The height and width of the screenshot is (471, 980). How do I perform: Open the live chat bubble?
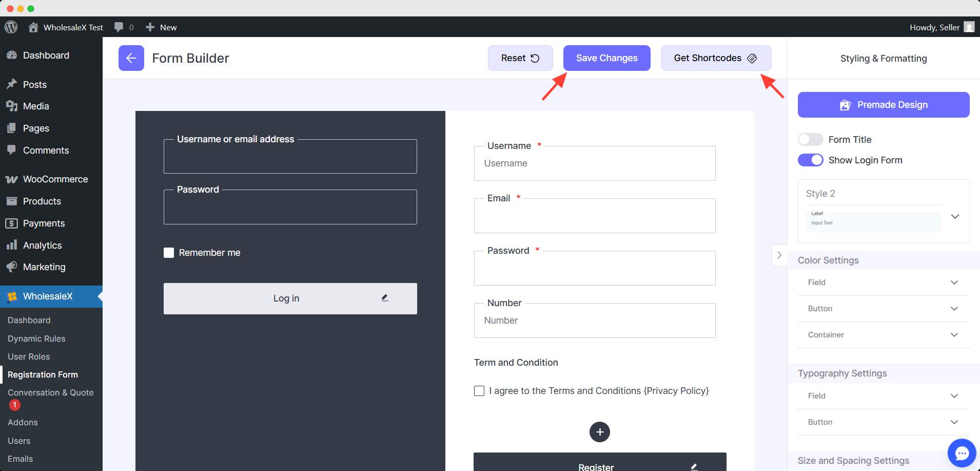(x=961, y=453)
